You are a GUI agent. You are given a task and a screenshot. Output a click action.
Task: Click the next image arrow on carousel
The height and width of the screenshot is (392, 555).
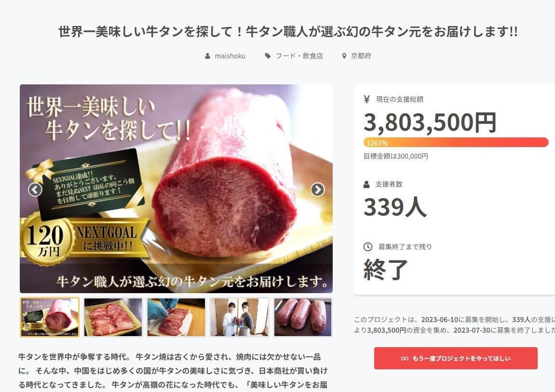coord(317,189)
